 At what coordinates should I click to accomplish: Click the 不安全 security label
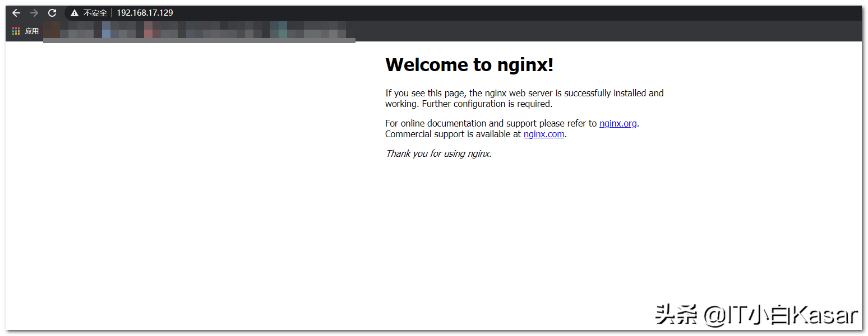95,13
